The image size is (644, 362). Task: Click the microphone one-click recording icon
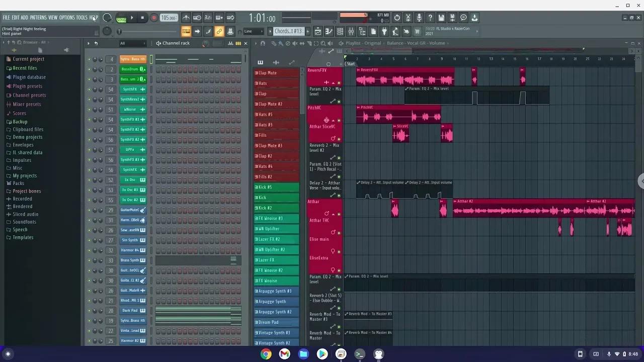(x=419, y=18)
